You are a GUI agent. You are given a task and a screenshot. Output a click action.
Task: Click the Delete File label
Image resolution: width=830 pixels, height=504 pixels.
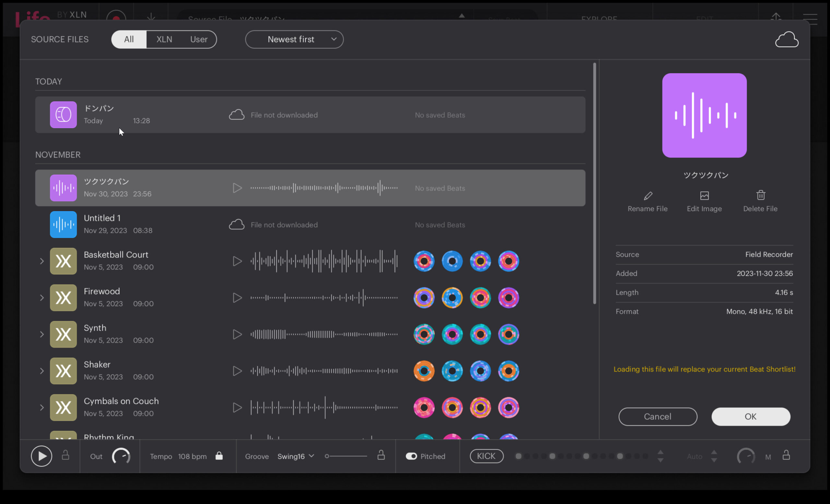tap(760, 209)
